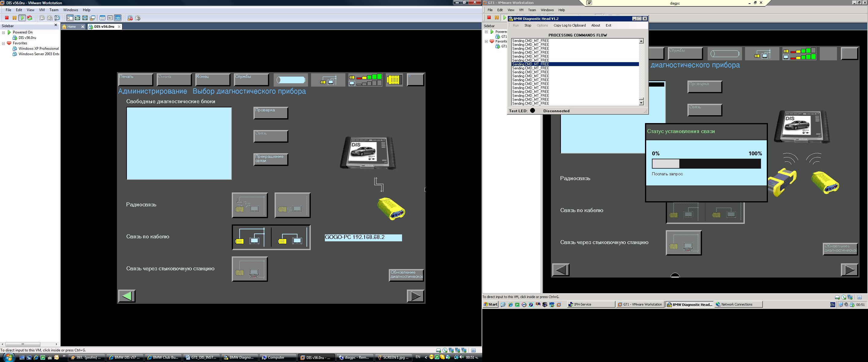Click first radio connection (Радиосвязь) icon
Screen dimensions: 868x362
point(250,205)
